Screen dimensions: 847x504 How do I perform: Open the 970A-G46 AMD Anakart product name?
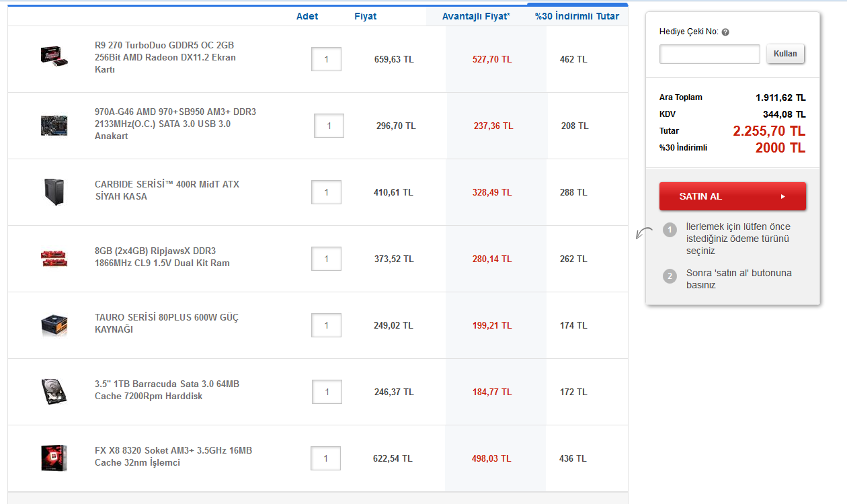[175, 124]
